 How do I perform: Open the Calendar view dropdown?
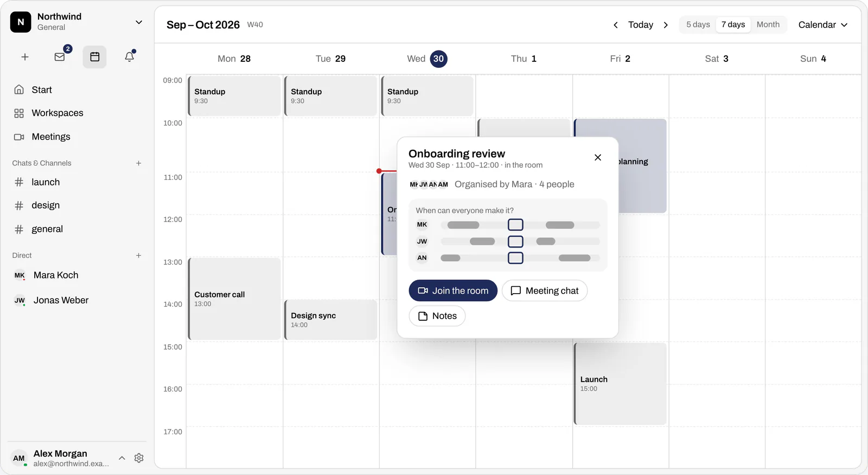[x=823, y=25]
